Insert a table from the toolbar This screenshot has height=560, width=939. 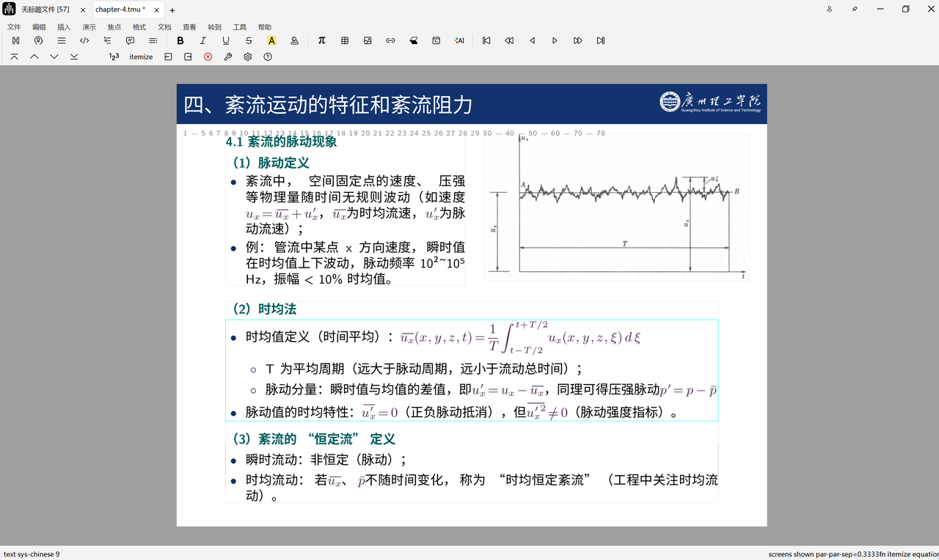pos(345,41)
